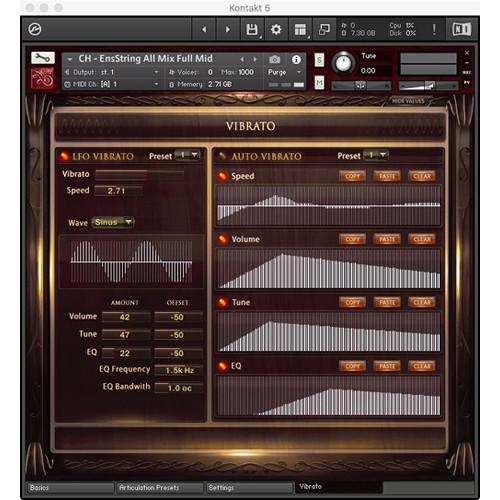Image resolution: width=500 pixels, height=500 pixels.
Task: Clear the Tune curve
Action: 422,302
